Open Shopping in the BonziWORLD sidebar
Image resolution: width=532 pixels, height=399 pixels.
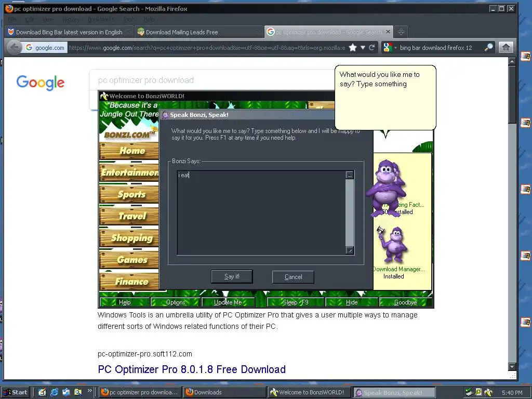pos(129,238)
